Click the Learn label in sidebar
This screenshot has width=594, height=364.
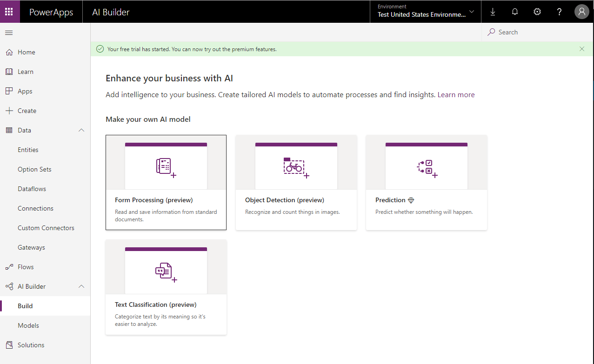[x=26, y=72]
